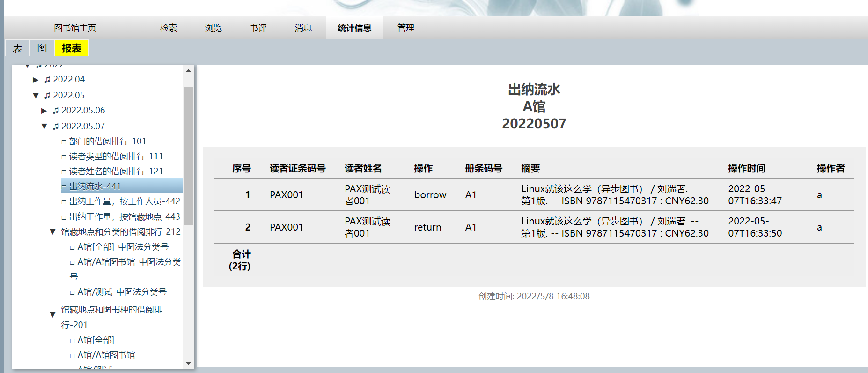The image size is (868, 373).
Task: Click the music note icon beside 2022.05.06
Action: [x=56, y=111]
